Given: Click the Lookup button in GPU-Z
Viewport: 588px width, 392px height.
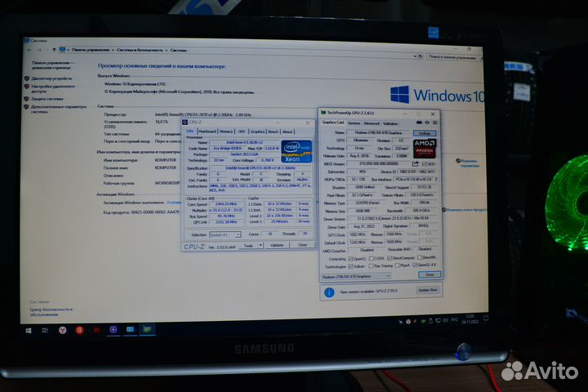Looking at the screenshot, I should tap(425, 133).
